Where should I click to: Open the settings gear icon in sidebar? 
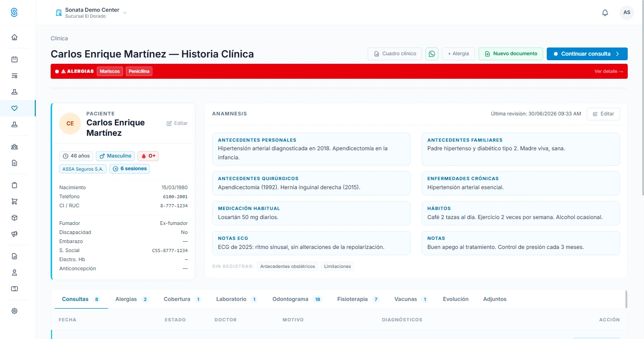tap(14, 311)
